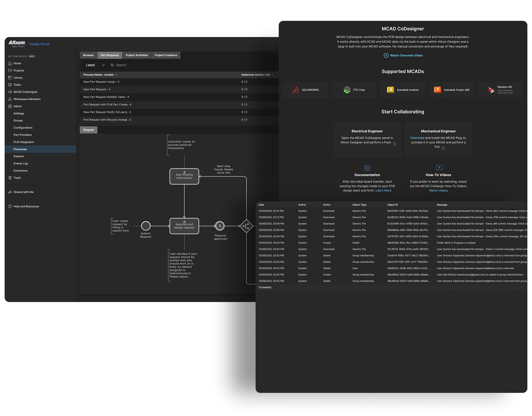Open the Browser tab
The image size is (532, 416).
click(x=88, y=55)
